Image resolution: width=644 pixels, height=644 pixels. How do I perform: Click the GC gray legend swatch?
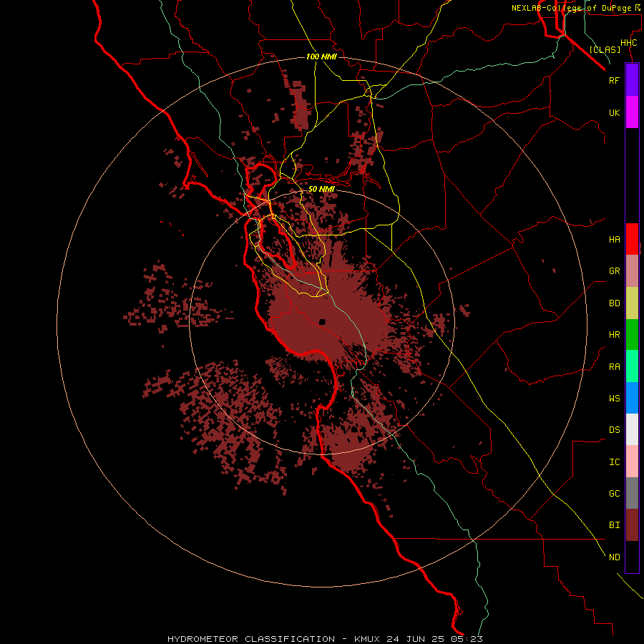[x=632, y=493]
